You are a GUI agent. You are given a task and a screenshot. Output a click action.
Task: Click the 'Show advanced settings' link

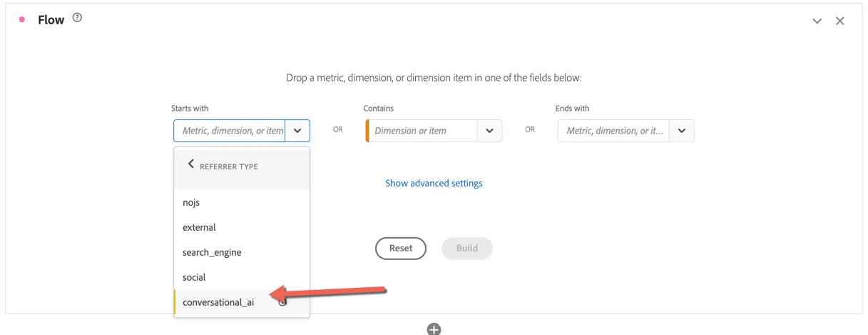(x=434, y=184)
